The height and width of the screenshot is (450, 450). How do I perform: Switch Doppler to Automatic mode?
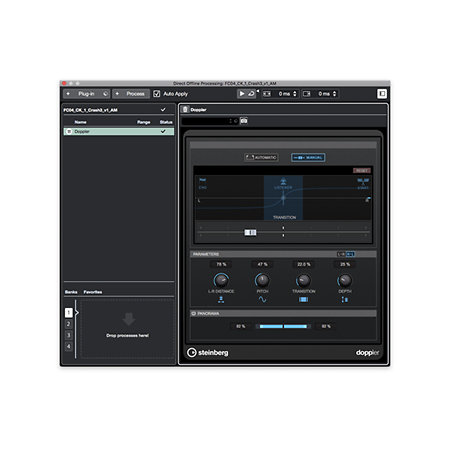tap(261, 157)
